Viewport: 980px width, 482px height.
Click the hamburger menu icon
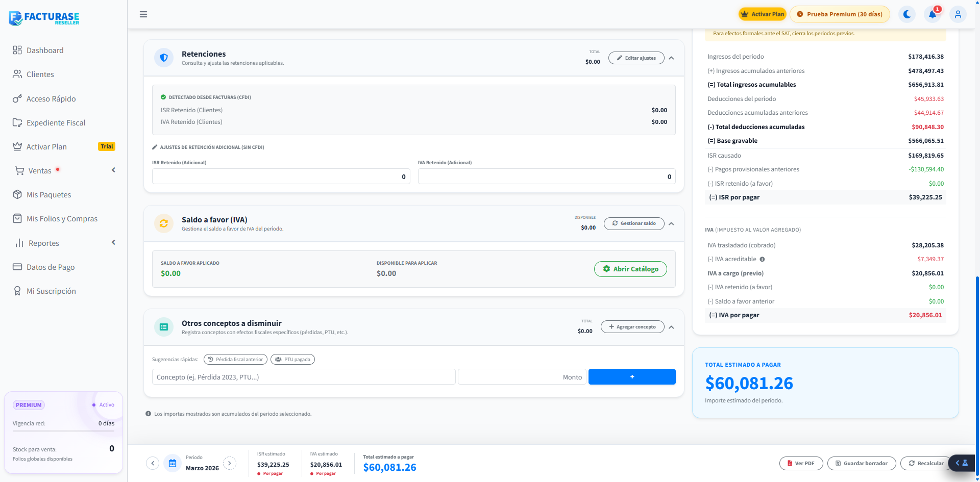(143, 14)
